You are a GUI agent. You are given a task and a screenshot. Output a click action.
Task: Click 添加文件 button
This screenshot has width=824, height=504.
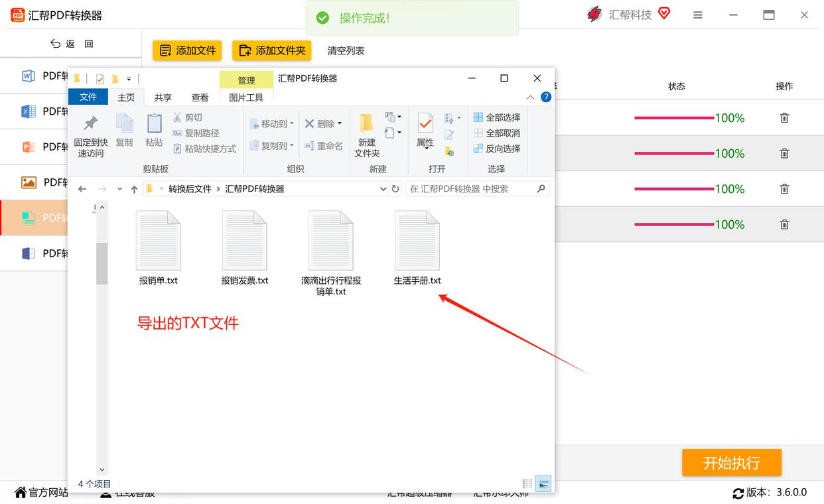point(187,50)
